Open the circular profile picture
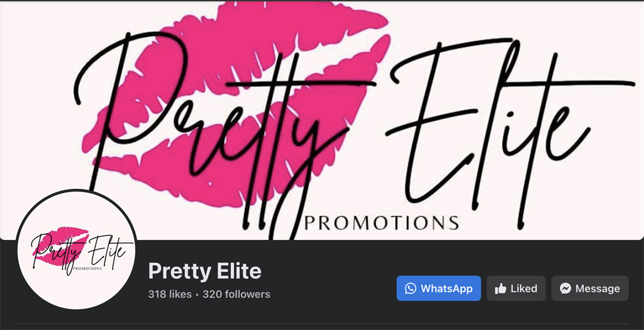644x330 pixels. 76,250
